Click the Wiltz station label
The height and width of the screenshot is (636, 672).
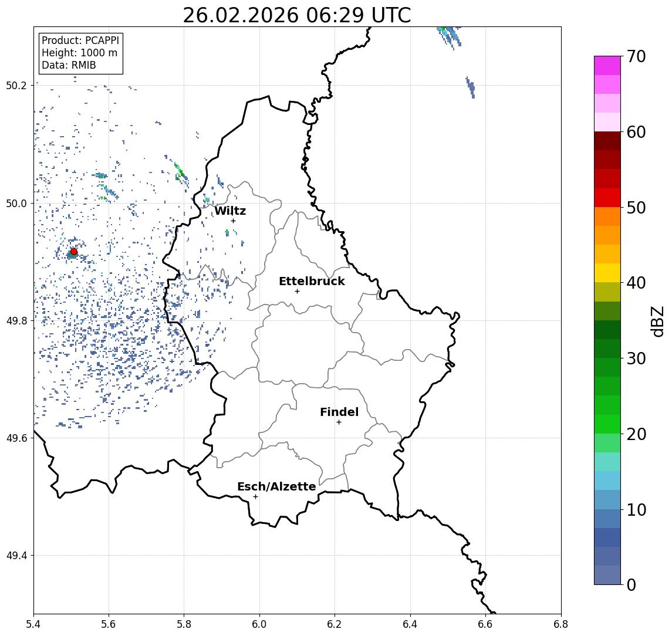tap(230, 211)
